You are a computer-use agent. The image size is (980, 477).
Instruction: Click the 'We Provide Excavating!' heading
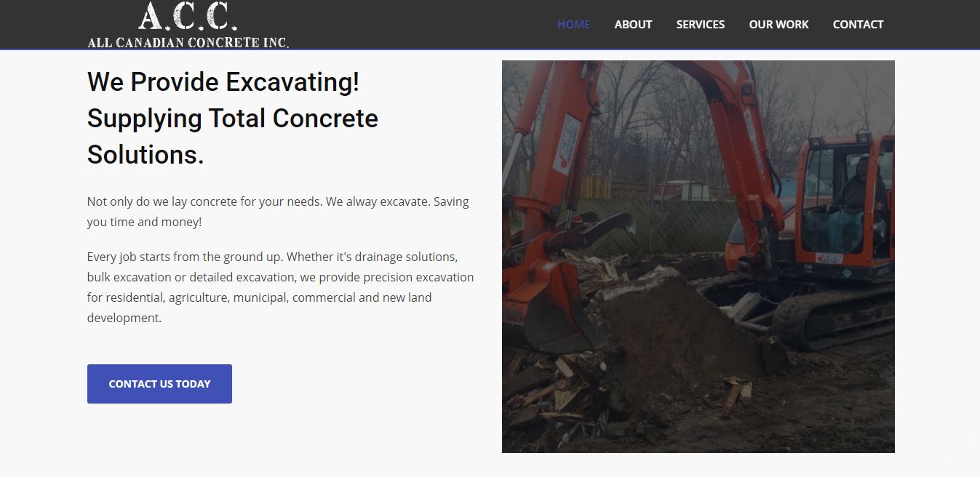coord(223,81)
